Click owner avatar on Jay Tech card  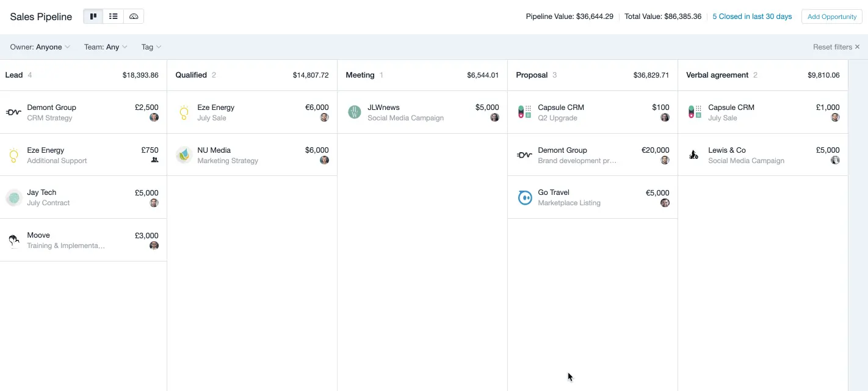tap(154, 203)
